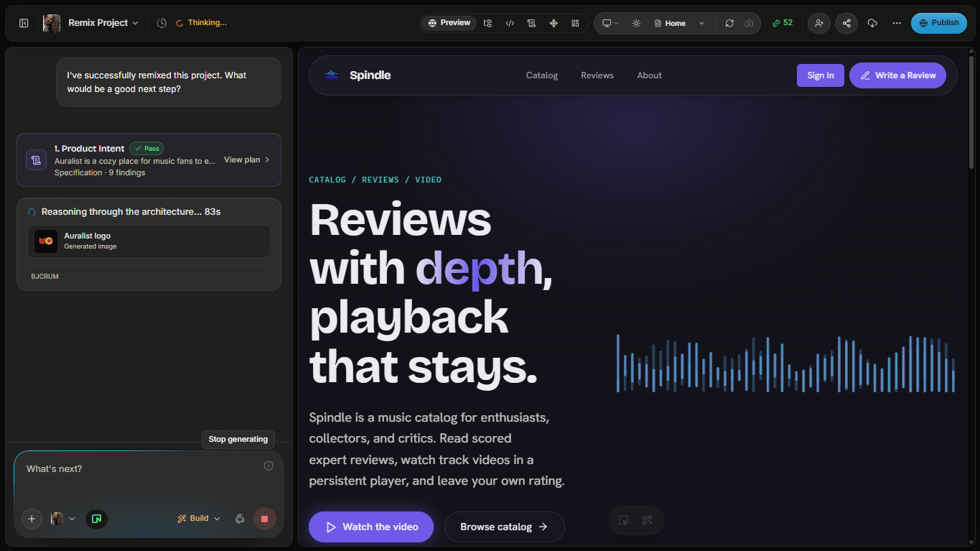The image size is (980, 551).
Task: Select the Preview tab
Action: pyautogui.click(x=449, y=23)
